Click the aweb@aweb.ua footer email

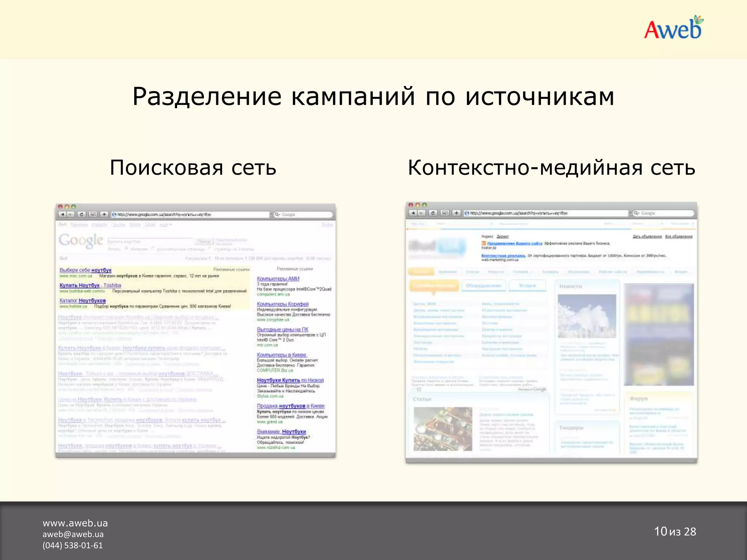click(x=73, y=534)
